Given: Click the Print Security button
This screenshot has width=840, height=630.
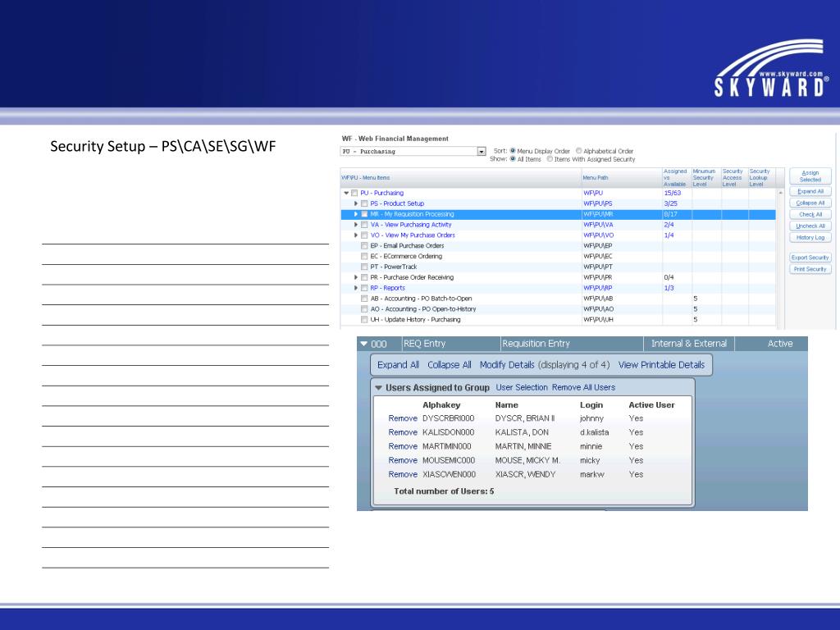Looking at the screenshot, I should pos(810,269).
